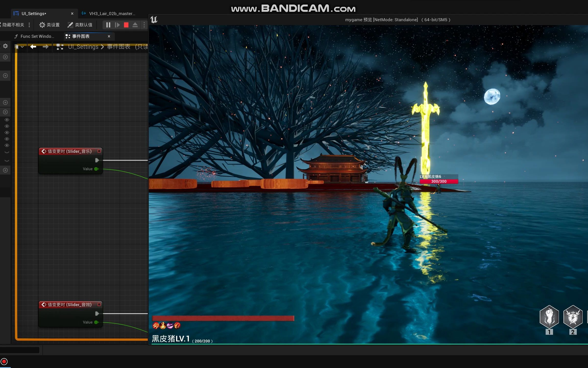Toggle the first eye visibility icon

7,120
